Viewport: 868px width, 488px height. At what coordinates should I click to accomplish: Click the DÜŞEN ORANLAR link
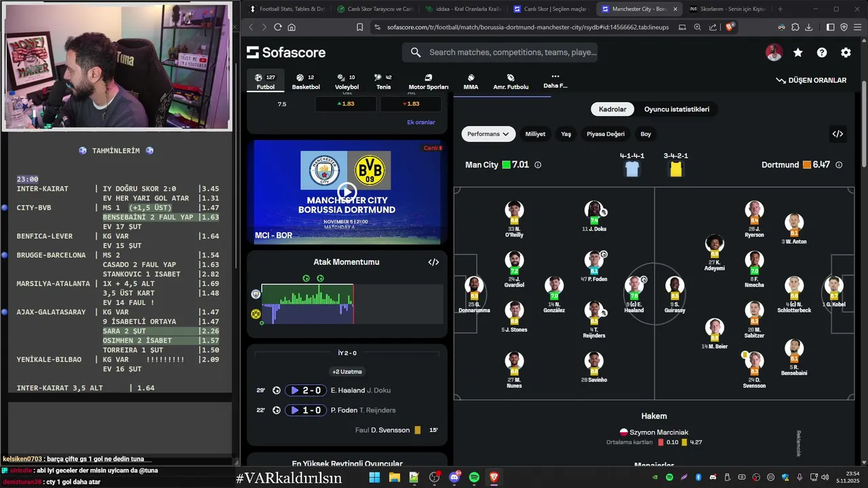coord(811,80)
